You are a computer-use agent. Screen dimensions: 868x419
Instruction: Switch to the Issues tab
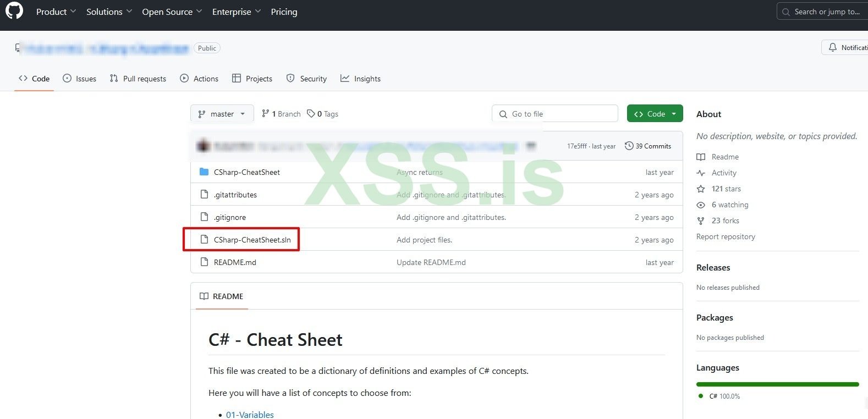click(x=79, y=79)
